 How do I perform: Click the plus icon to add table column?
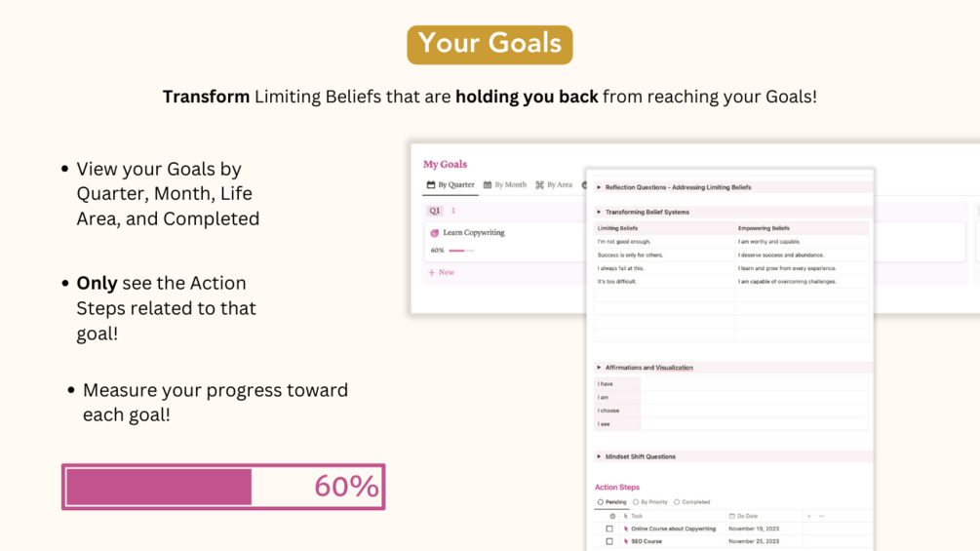point(808,516)
